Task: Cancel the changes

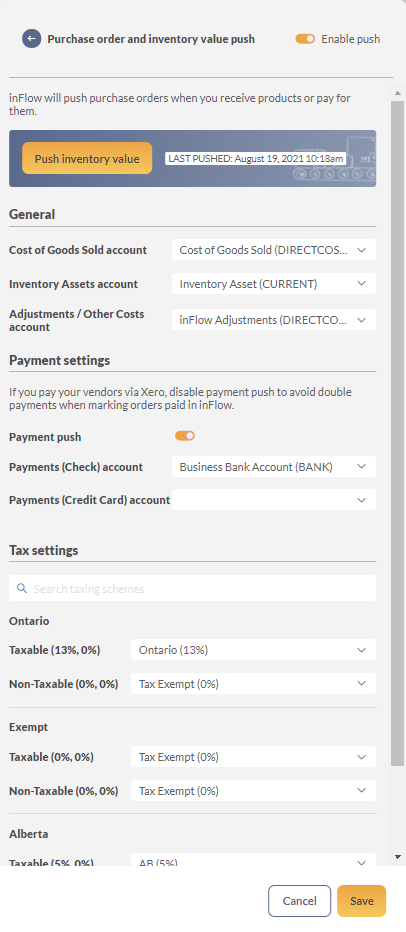Action: [300, 901]
